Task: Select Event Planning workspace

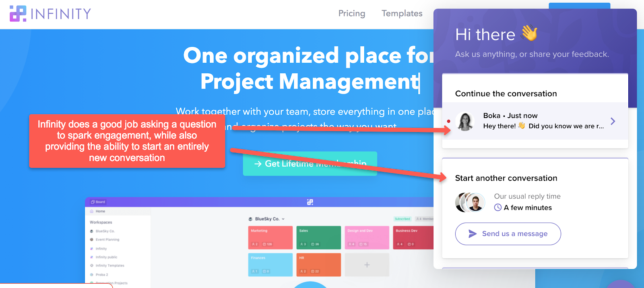Action: click(107, 240)
